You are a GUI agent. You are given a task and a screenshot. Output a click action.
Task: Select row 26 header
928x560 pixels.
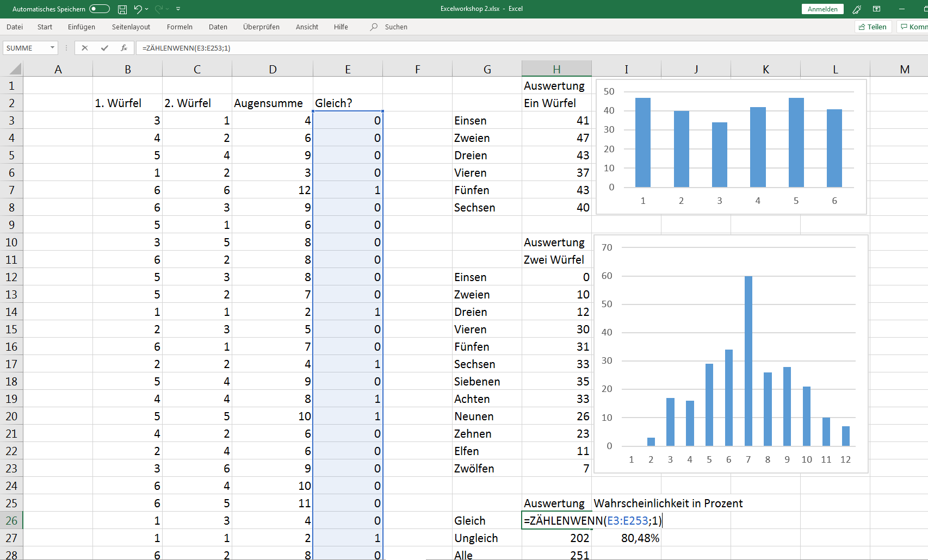(x=11, y=520)
